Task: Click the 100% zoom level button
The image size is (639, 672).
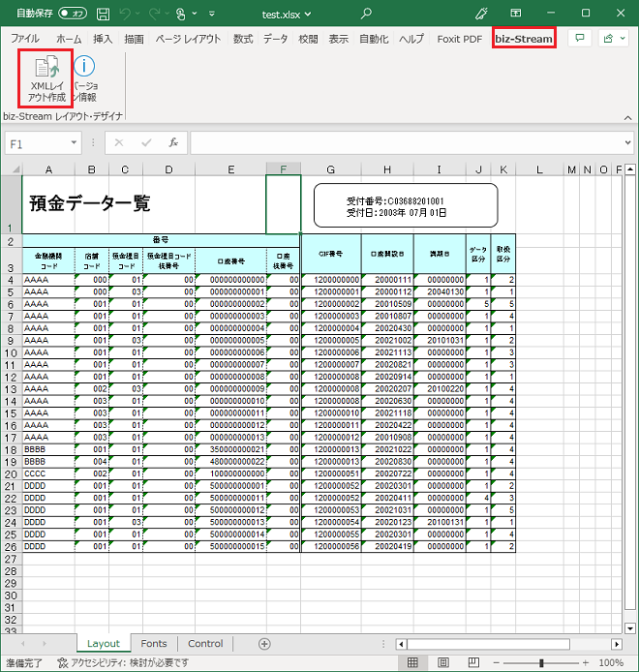Action: click(x=611, y=663)
